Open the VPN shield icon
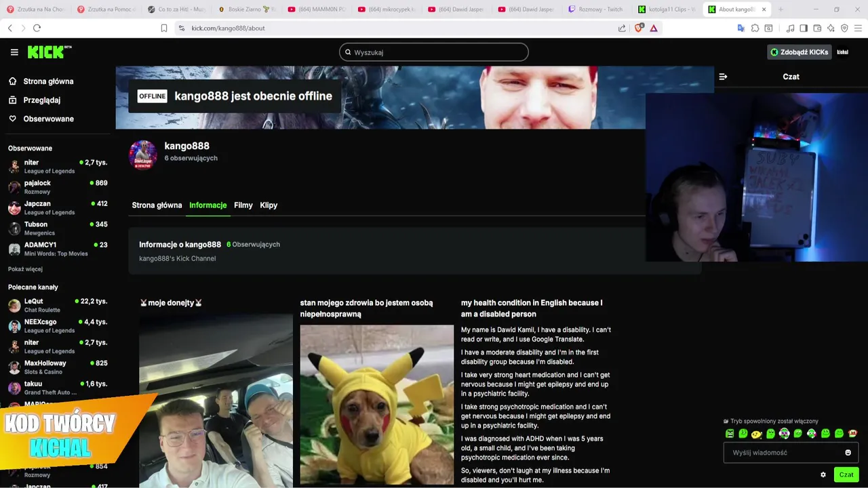Screen dimensions: 868x488 pos(844,28)
